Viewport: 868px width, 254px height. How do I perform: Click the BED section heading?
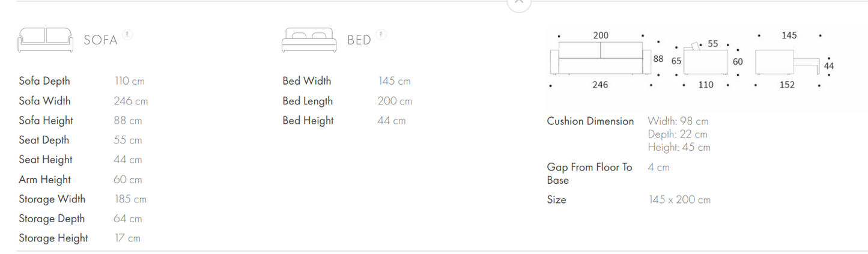click(359, 41)
